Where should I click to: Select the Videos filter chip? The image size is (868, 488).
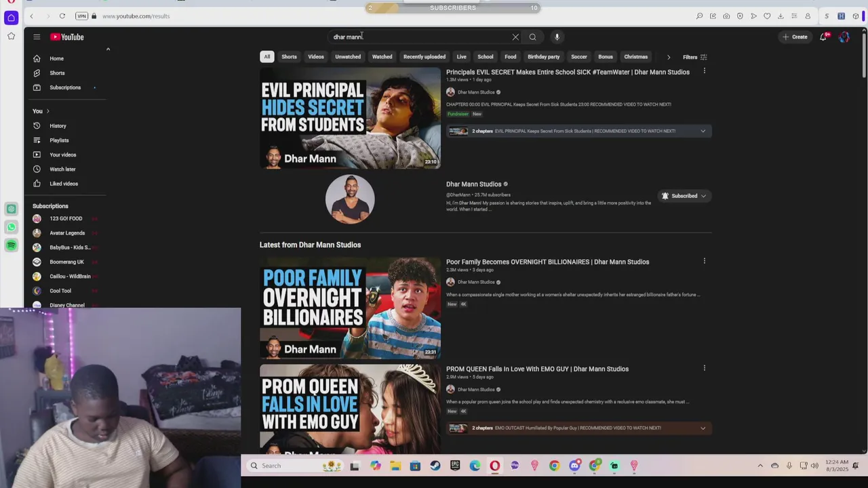[316, 57]
